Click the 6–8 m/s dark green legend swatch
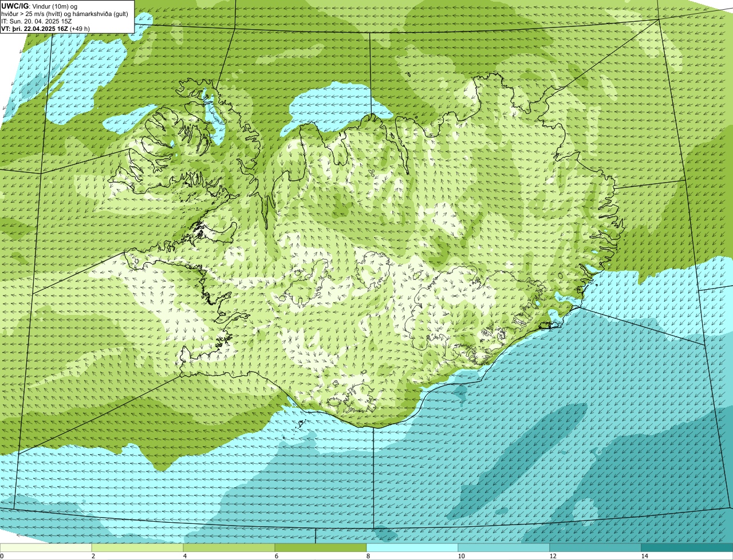This screenshot has height=560, width=733. 321,547
